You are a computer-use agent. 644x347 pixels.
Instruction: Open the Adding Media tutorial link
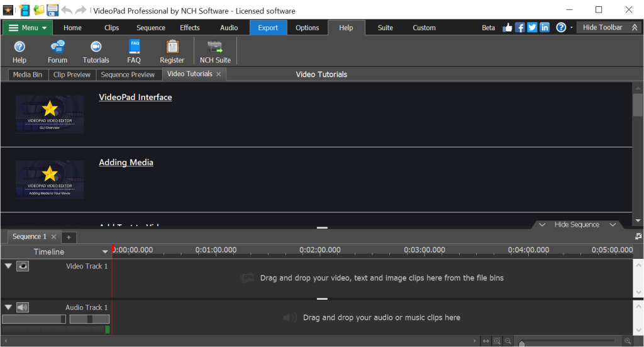(126, 162)
